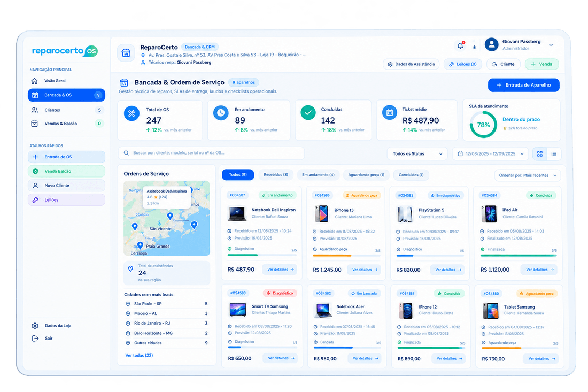Focus the OS search input field
This screenshot has height=392, width=588.
211,153
